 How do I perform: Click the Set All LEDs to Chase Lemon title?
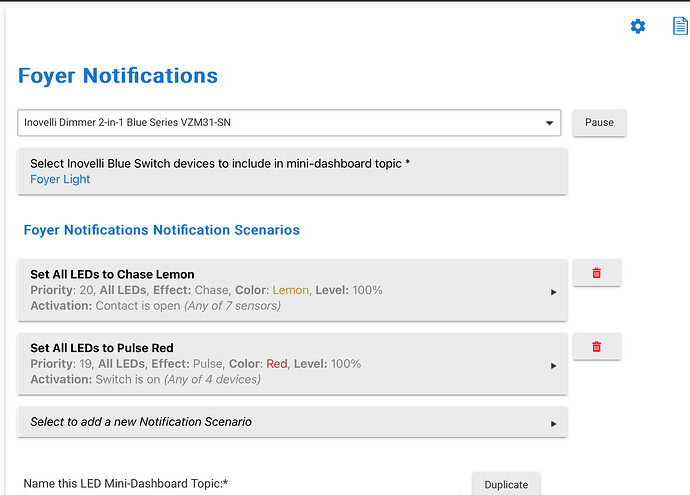click(x=112, y=274)
